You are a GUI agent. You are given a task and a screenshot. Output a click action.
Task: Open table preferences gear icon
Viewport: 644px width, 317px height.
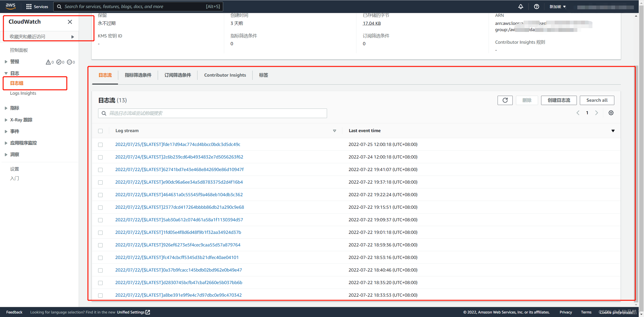[x=611, y=113]
